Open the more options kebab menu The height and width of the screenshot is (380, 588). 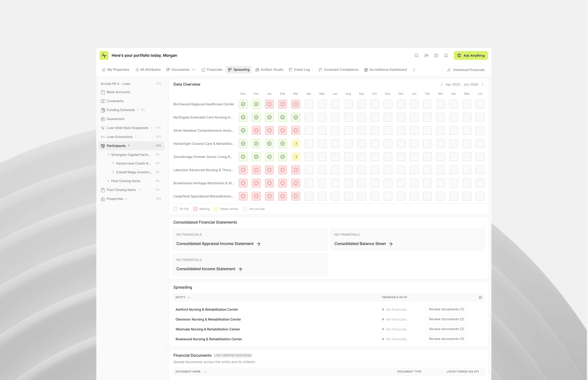coord(414,70)
